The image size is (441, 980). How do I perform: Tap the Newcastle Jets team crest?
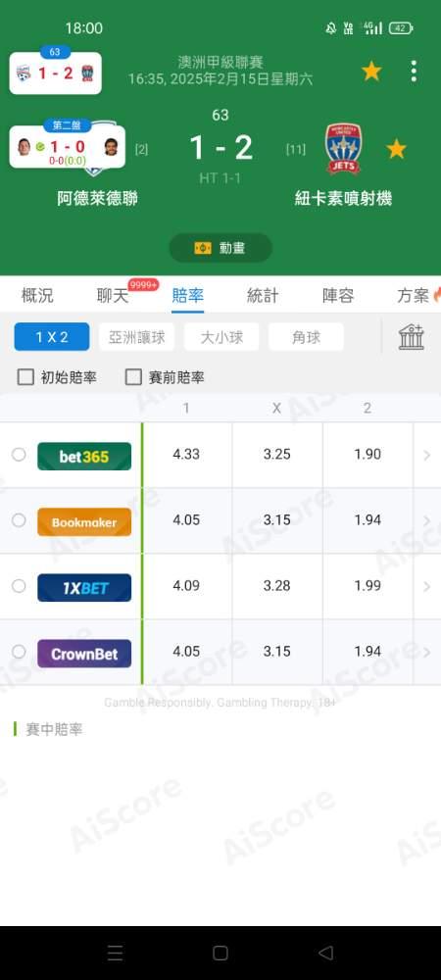344,149
